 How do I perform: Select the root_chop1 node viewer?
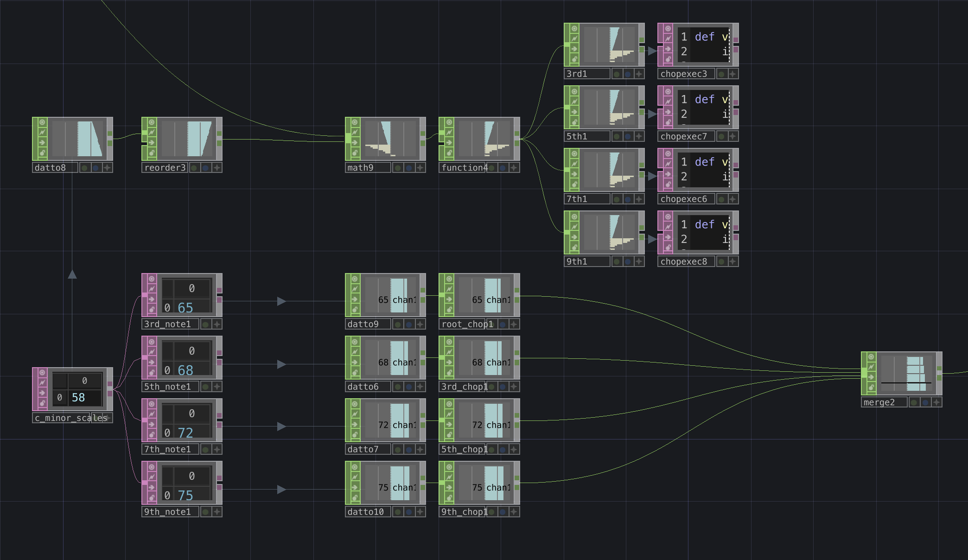tap(485, 295)
